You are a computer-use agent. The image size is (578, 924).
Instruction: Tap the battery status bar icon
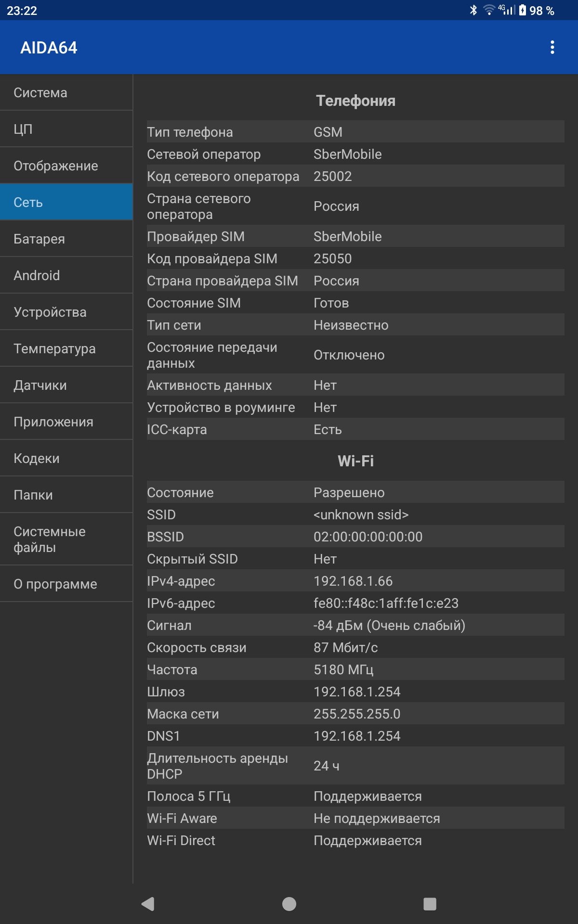(x=523, y=10)
